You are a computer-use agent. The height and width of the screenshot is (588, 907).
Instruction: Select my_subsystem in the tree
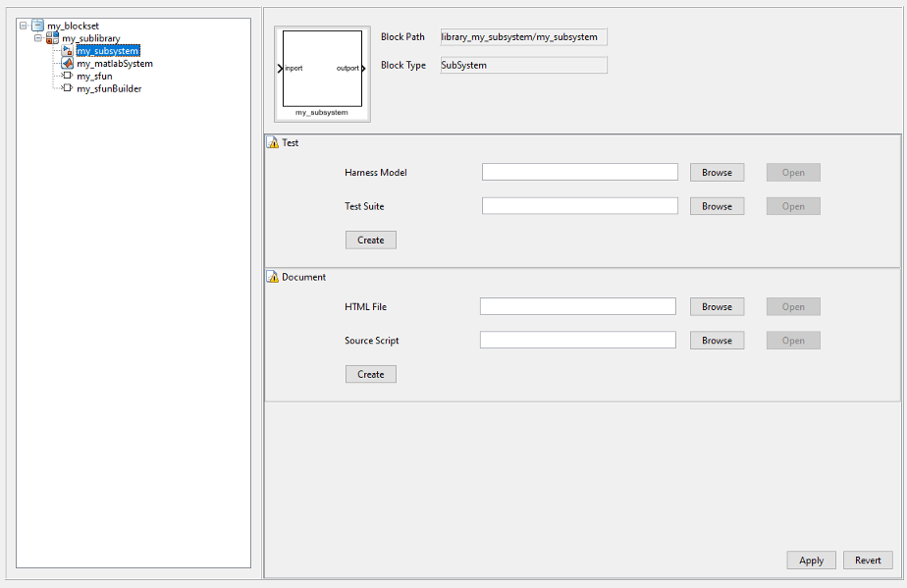[x=108, y=51]
